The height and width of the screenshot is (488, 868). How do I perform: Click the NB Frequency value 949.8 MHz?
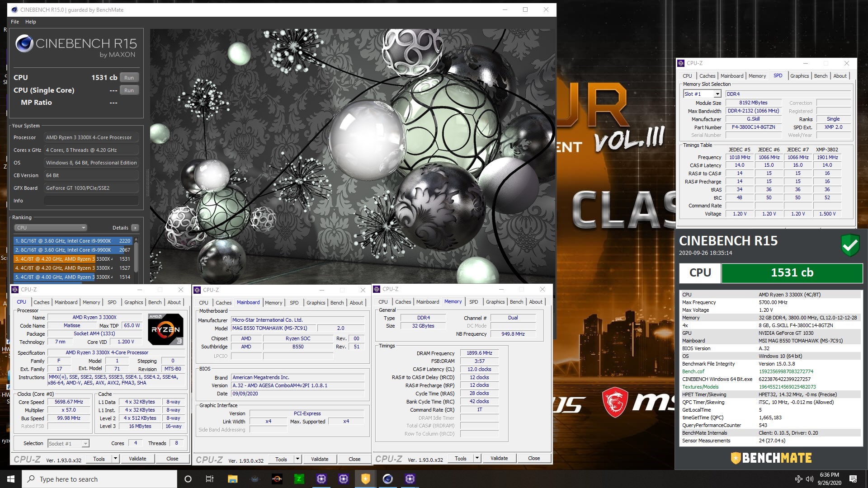click(513, 334)
